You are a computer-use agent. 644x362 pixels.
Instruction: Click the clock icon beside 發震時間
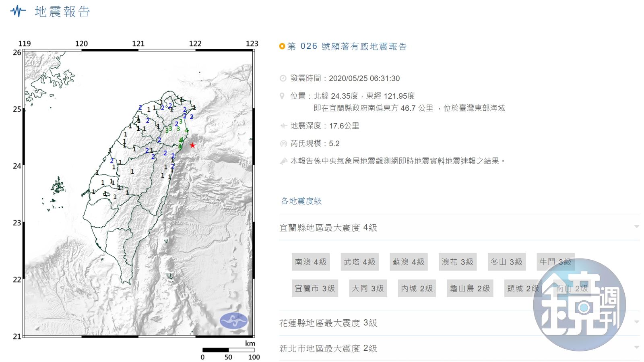pyautogui.click(x=283, y=79)
